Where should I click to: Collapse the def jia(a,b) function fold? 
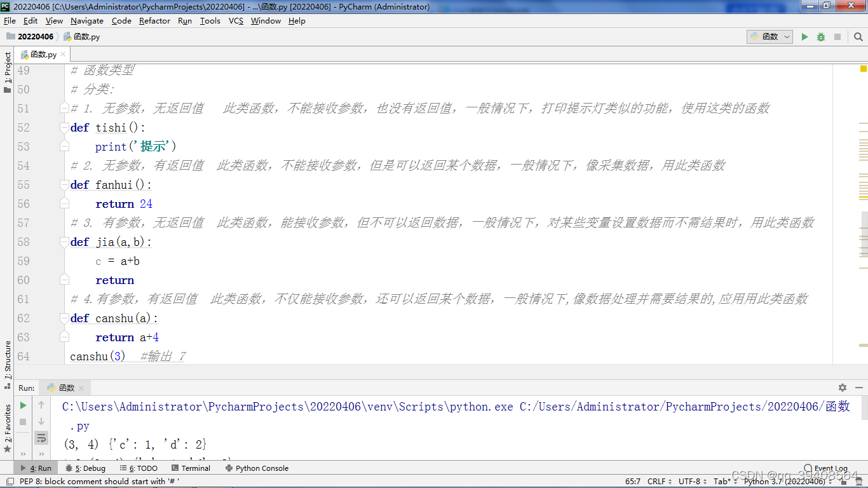click(64, 242)
